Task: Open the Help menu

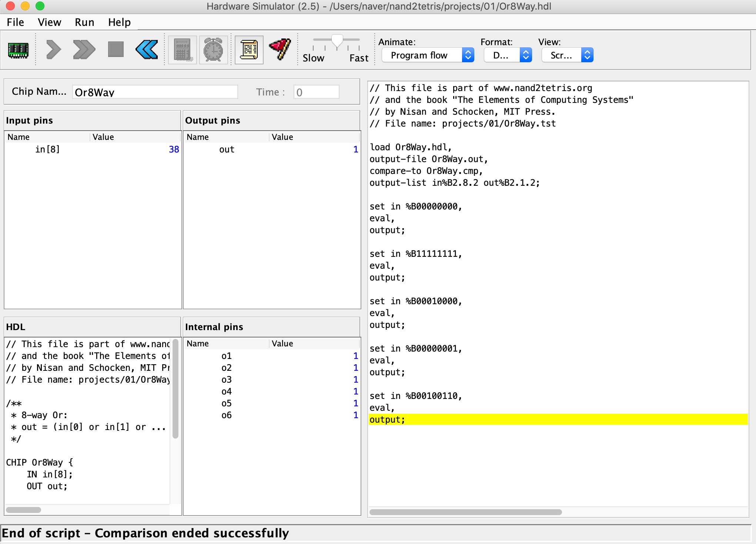Action: 119,22
